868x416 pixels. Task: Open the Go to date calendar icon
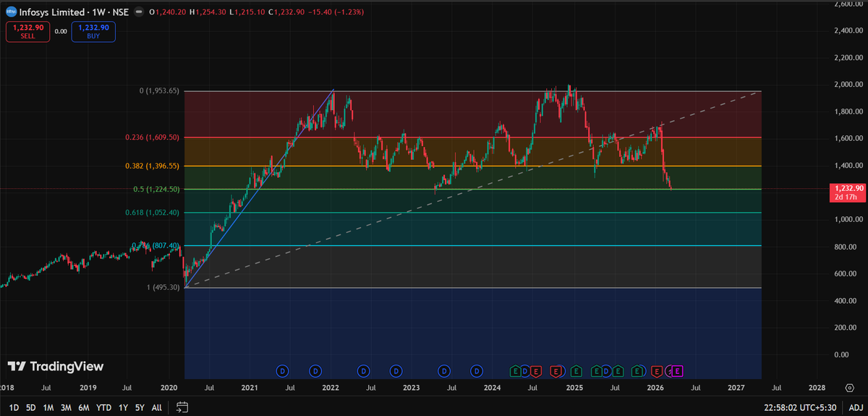(182, 407)
